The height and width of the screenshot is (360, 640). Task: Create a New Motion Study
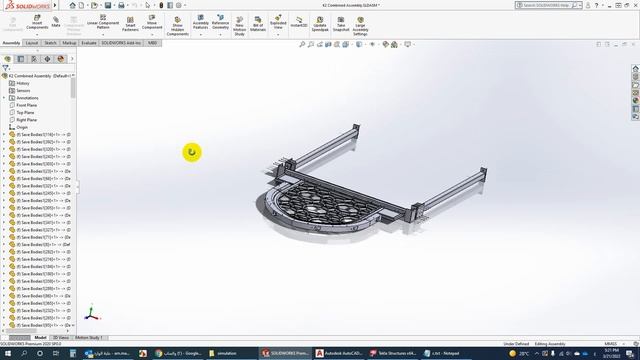point(240,26)
